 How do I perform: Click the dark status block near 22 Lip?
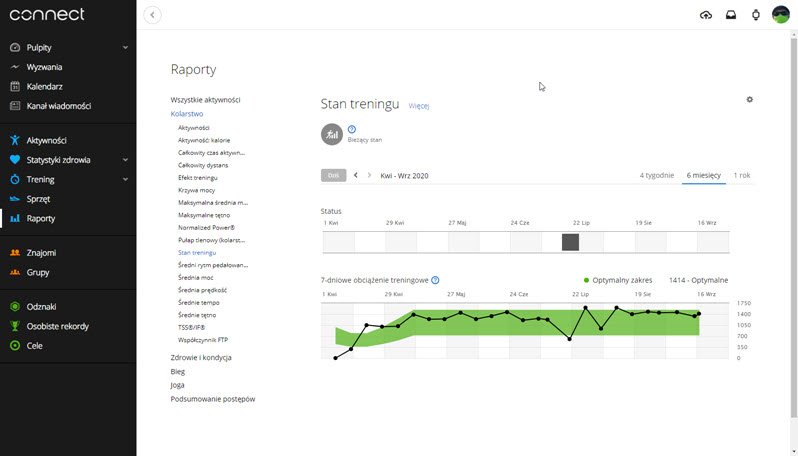coord(570,242)
